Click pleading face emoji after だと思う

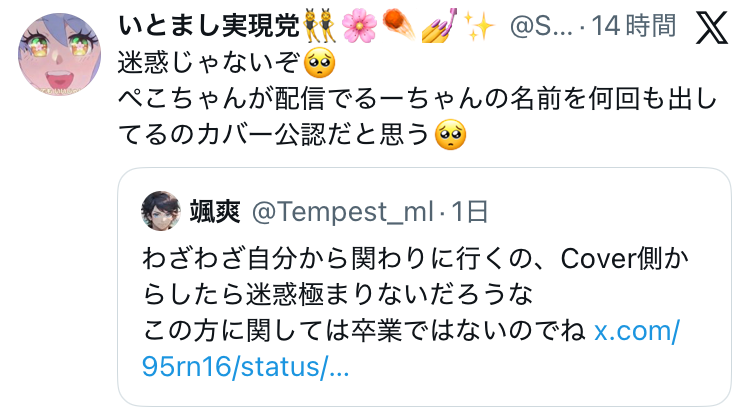tap(450, 135)
